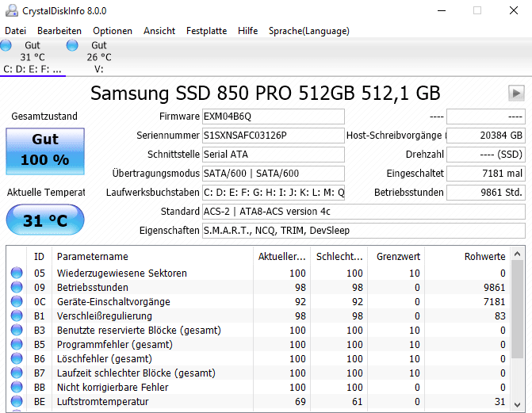Select the Luftstromtemperatur row
The height and width of the screenshot is (413, 532).
[x=258, y=401]
